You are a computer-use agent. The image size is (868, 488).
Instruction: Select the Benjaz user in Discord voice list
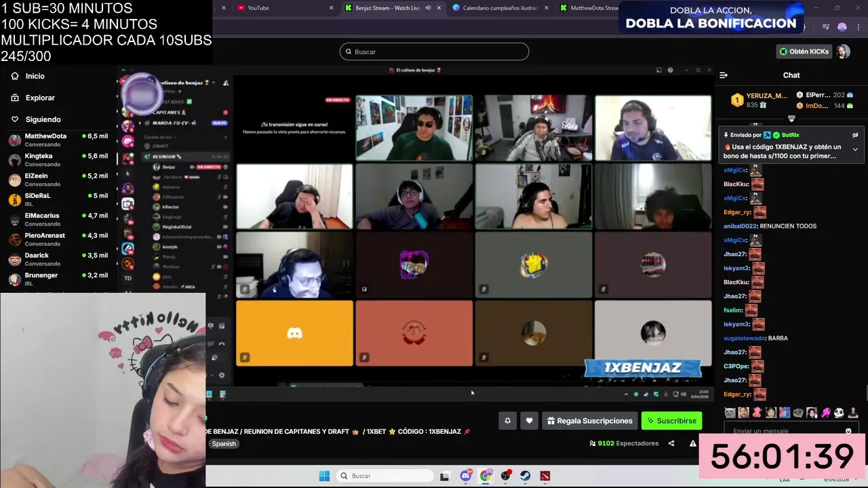(x=169, y=167)
